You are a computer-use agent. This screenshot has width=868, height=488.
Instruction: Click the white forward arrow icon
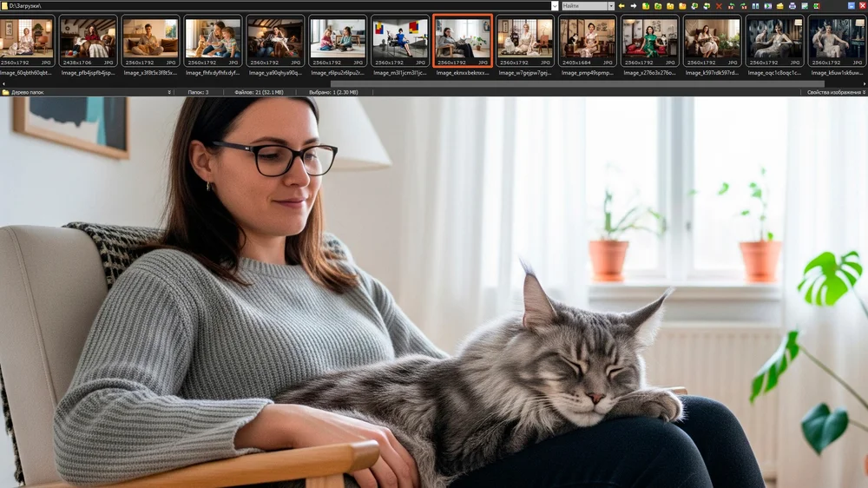[x=634, y=6]
